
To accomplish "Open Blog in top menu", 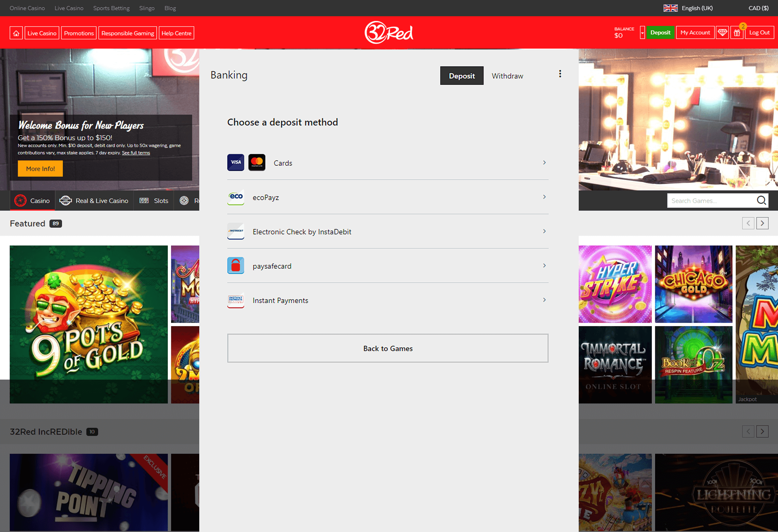I will click(170, 8).
